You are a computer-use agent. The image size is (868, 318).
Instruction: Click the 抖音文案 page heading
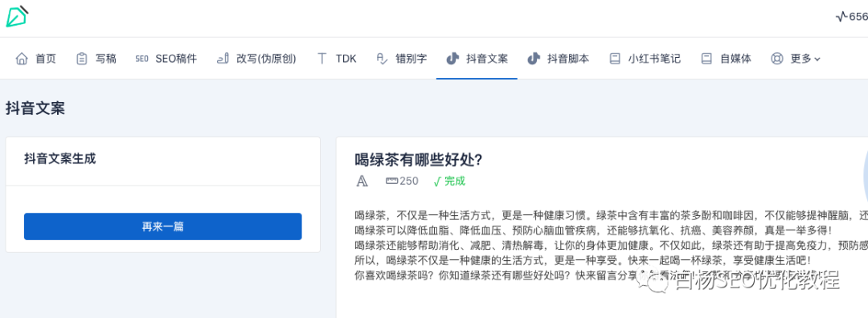point(35,108)
